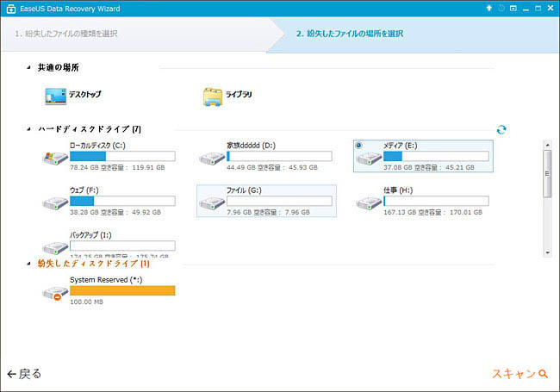Viewport: 560px width, 392px height.
Task: Collapse the 紛失したディスクドライブ section
Action: click(28, 264)
